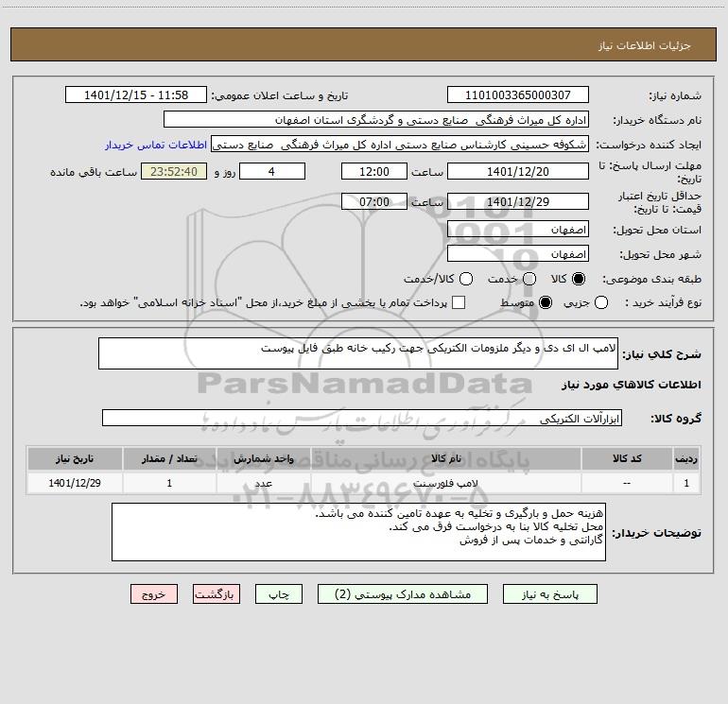
Task: Click price validity time 07:00
Action: pos(374,201)
